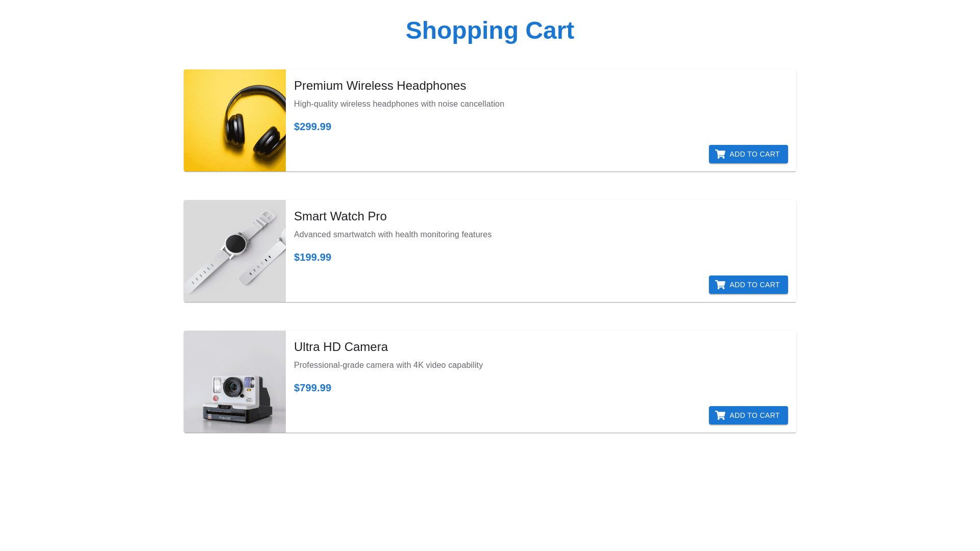Image resolution: width=980 pixels, height=551 pixels.
Task: Click the Smart Watch Pro title
Action: pos(340,216)
